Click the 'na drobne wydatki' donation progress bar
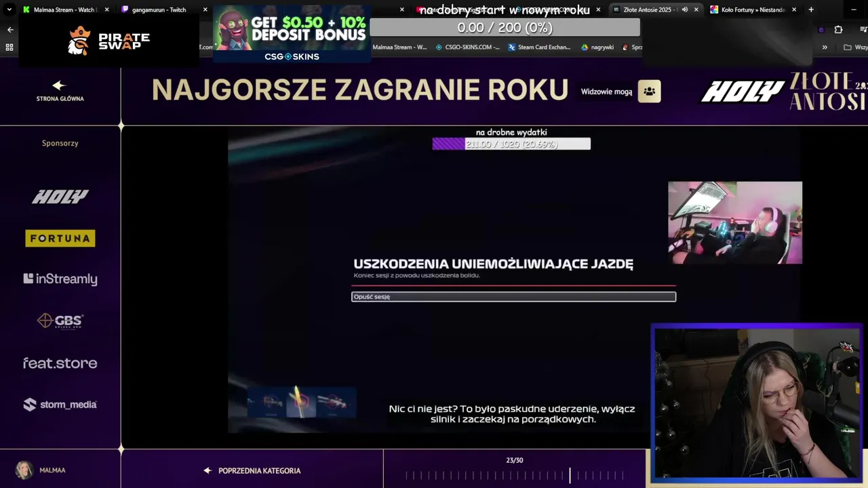This screenshot has width=868, height=488. pos(511,144)
